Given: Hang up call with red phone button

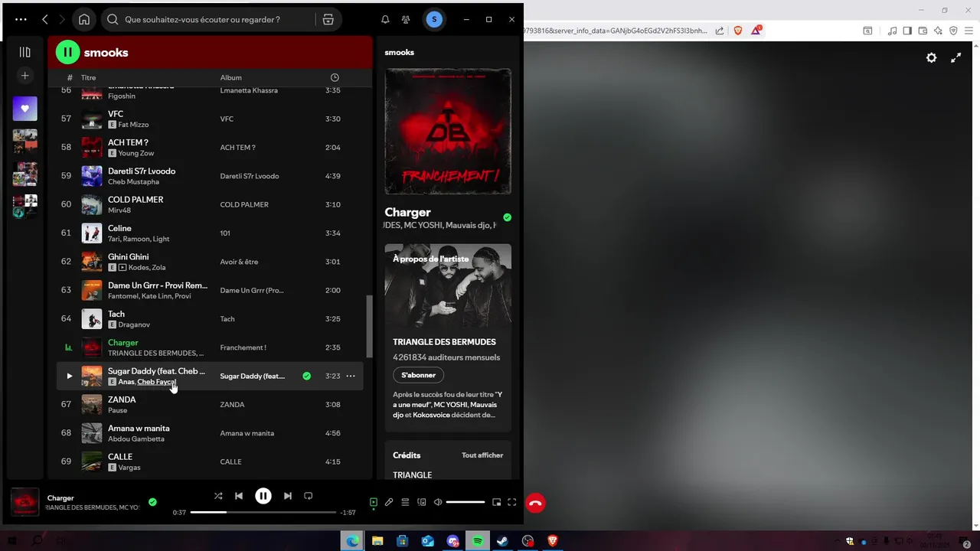Looking at the screenshot, I should point(535,503).
